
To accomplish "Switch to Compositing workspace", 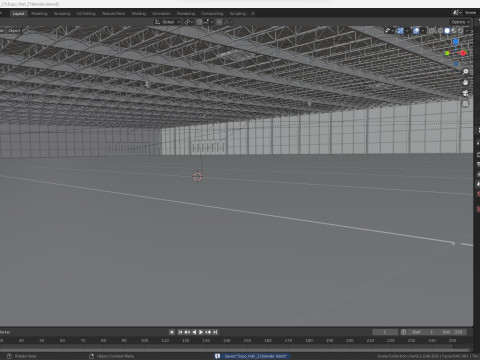I will pyautogui.click(x=212, y=14).
